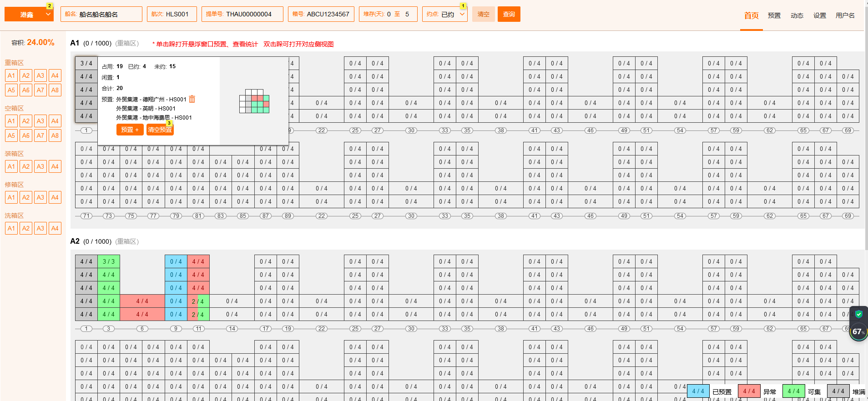Click the 堆存 end day value 5

point(407,14)
